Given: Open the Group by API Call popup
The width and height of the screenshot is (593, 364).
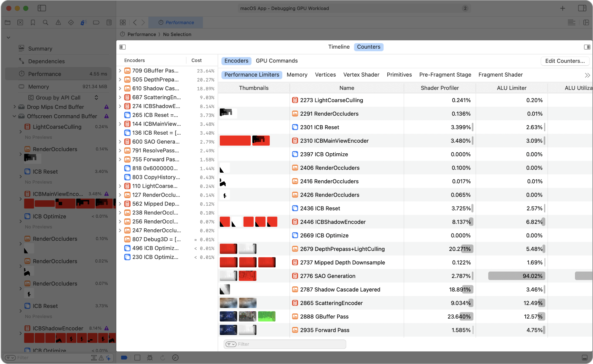Looking at the screenshot, I should (63, 98).
